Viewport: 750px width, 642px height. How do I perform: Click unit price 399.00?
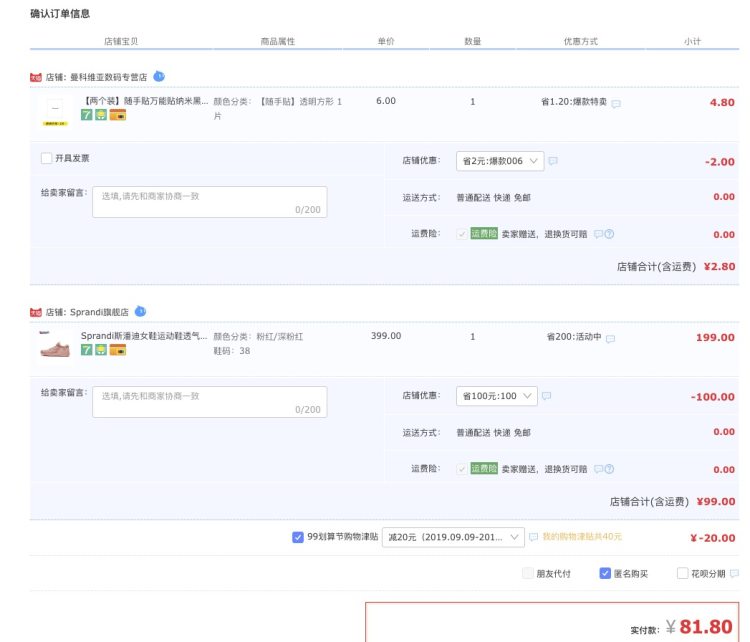386,336
